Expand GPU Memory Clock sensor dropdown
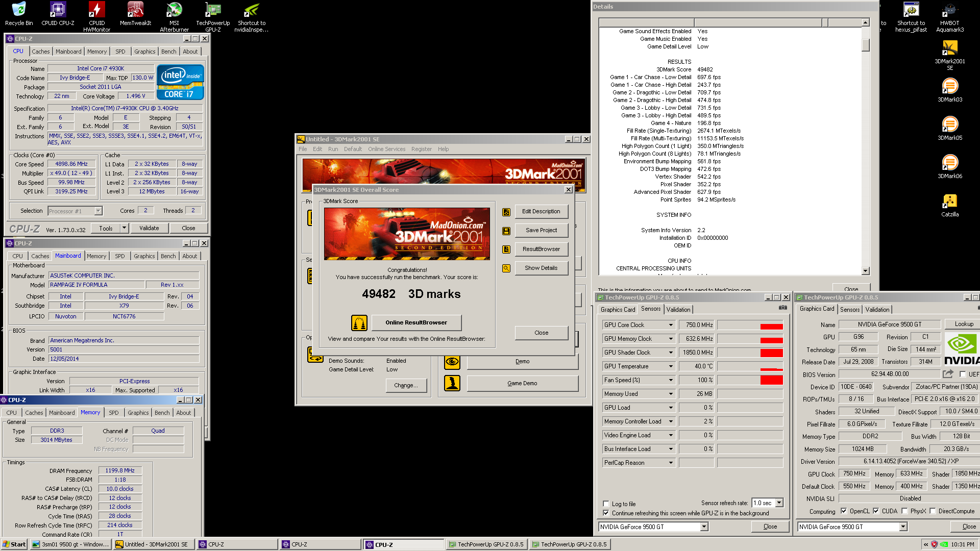 tap(671, 339)
